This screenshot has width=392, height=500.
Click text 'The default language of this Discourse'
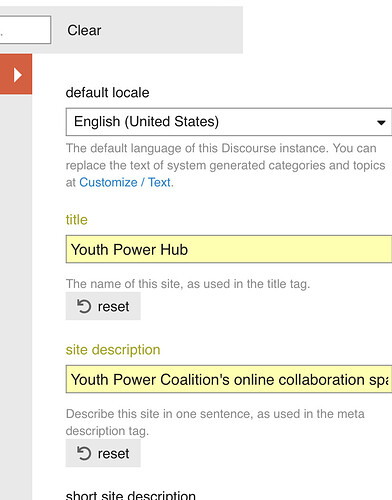point(225,165)
